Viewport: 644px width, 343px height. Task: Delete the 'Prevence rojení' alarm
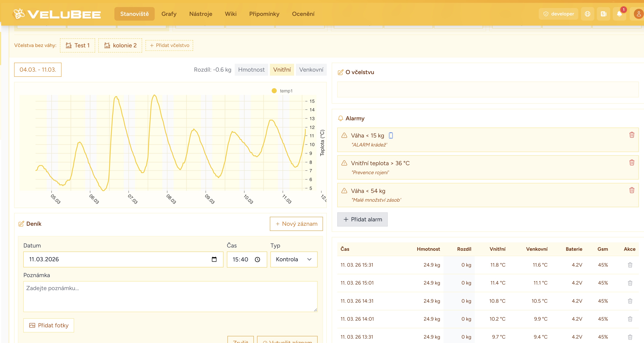coord(632,163)
